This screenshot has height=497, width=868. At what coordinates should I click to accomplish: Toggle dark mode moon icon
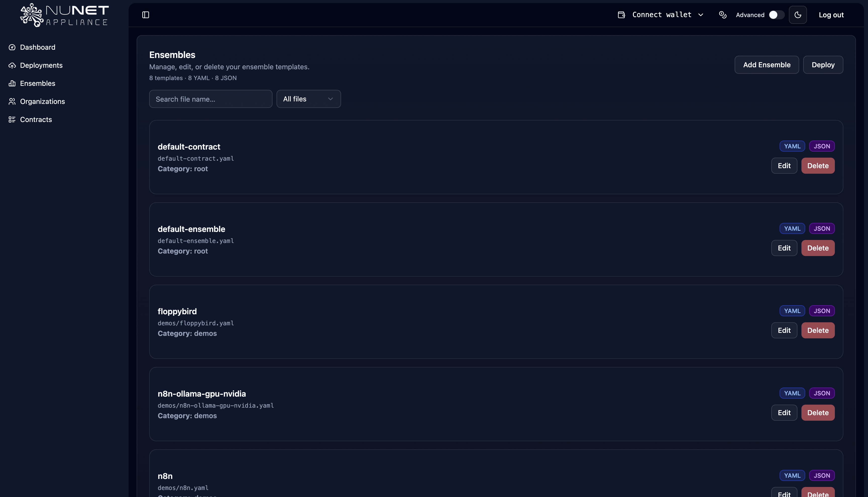point(798,15)
